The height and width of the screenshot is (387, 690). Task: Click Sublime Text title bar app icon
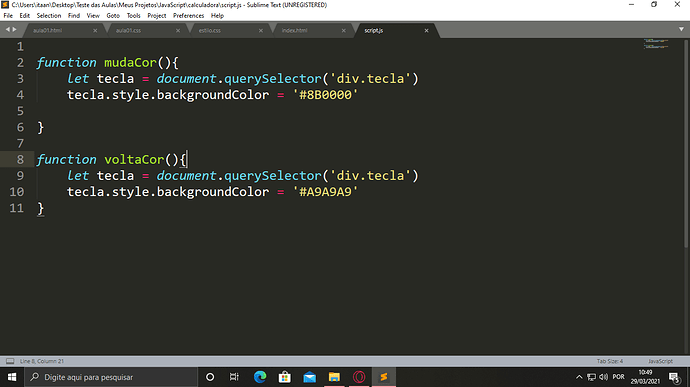pyautogui.click(x=5, y=5)
